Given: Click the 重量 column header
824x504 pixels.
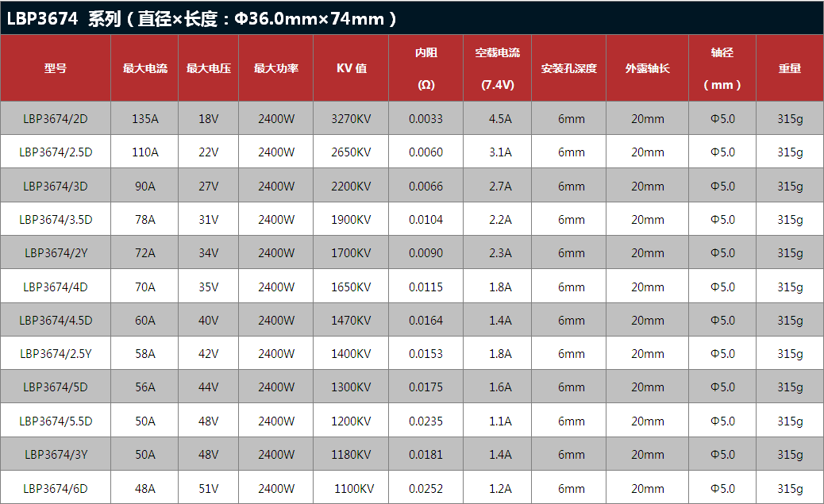Looking at the screenshot, I should pyautogui.click(x=789, y=68).
